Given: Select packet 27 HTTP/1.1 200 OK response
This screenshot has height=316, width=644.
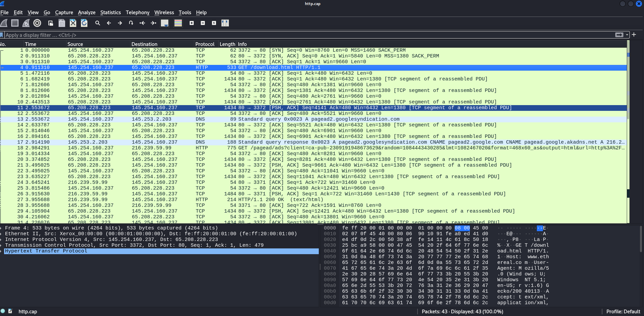Looking at the screenshot, I should click(313, 199).
